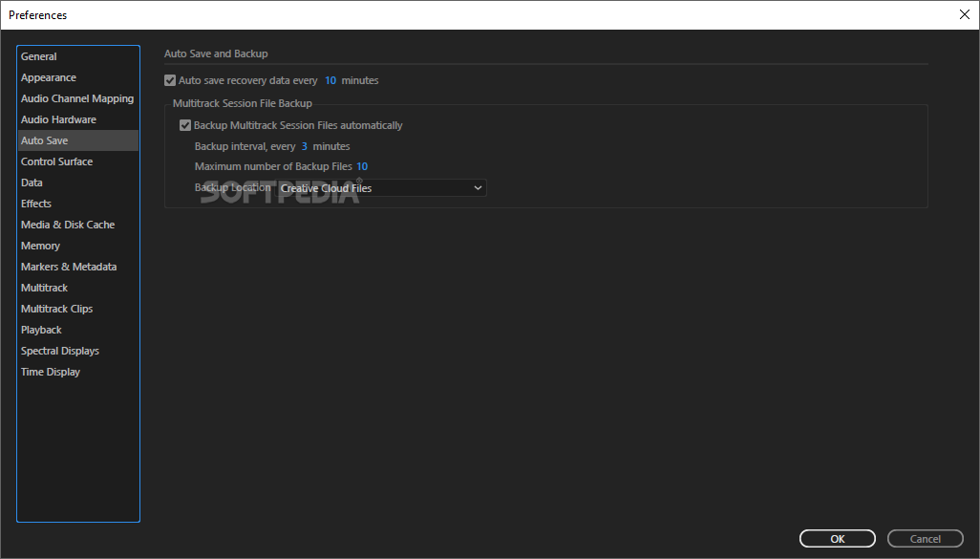The width and height of the screenshot is (980, 559).
Task: Click the Auto Save and Backup heading
Action: pos(216,54)
